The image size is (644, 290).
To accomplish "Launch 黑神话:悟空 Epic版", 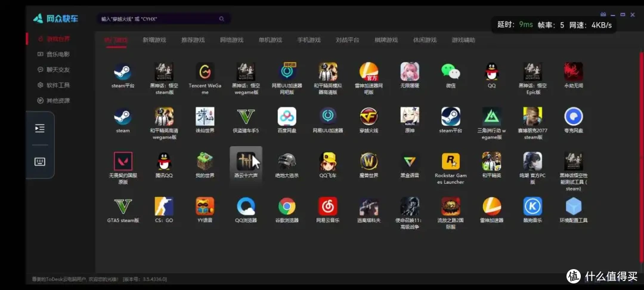I will tap(532, 72).
